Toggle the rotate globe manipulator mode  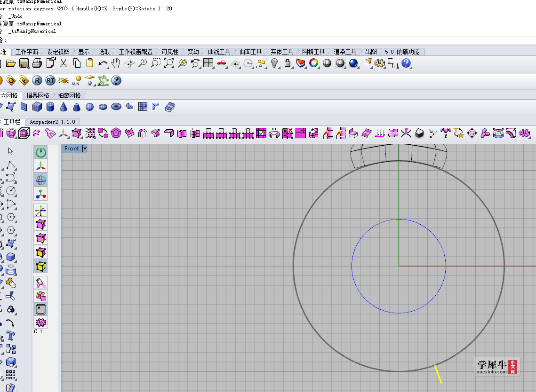click(40, 180)
